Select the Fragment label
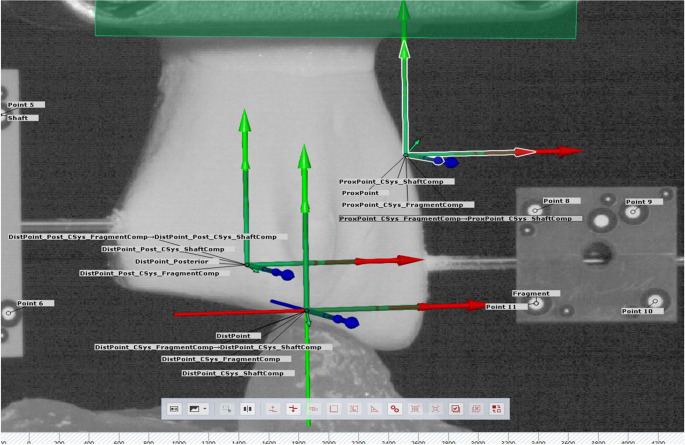685x445 pixels. pyautogui.click(x=536, y=293)
